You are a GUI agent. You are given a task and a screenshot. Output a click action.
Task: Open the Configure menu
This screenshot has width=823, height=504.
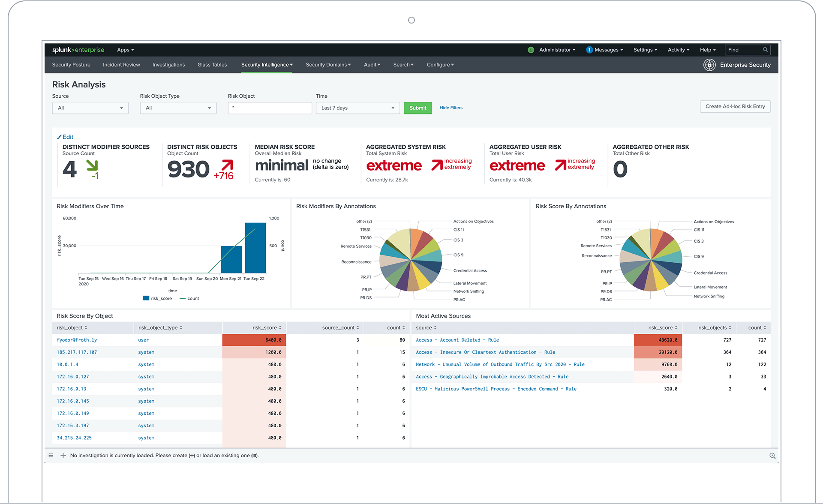click(x=440, y=65)
